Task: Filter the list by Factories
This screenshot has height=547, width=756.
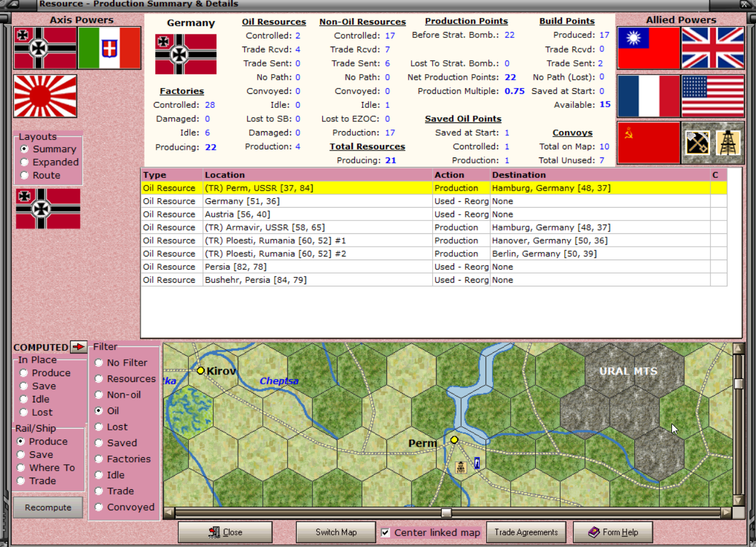Action: (122, 459)
